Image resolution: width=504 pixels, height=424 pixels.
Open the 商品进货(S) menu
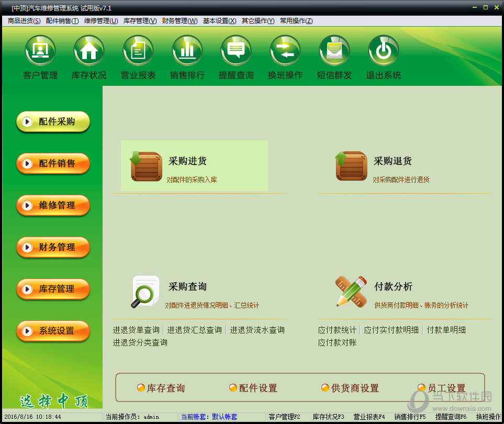[24, 21]
